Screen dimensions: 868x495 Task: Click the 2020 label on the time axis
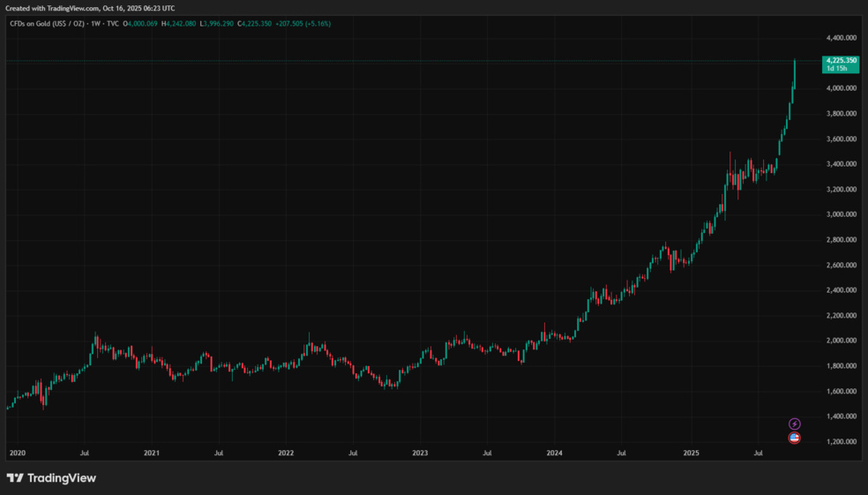click(17, 454)
